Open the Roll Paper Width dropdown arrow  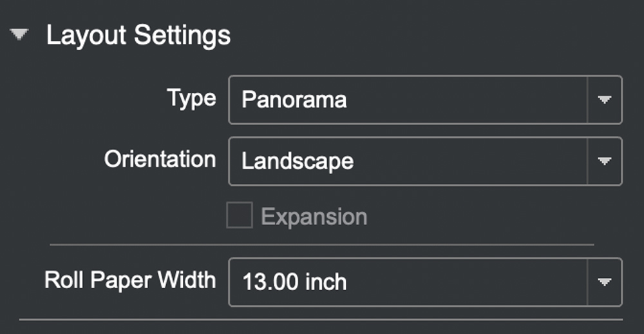(604, 282)
